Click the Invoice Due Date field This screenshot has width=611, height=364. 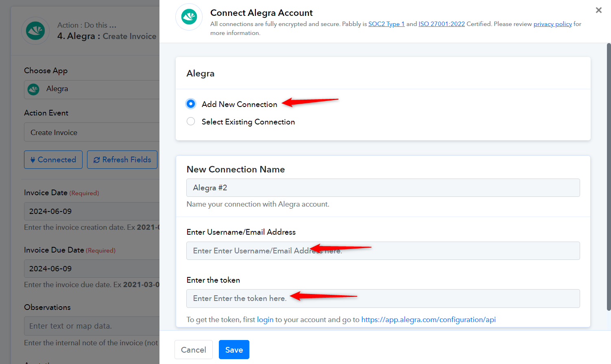[x=92, y=269]
